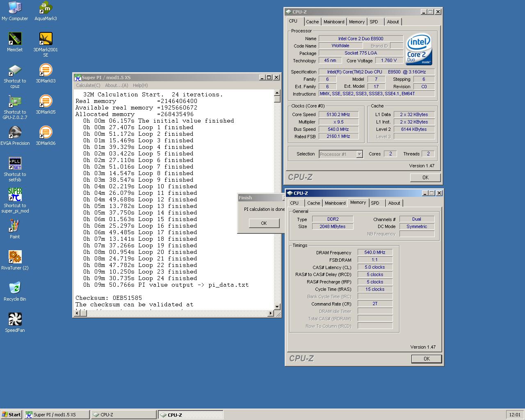The width and height of the screenshot is (525, 420).
Task: Click OK in the CPU-Z window showing memory timings
Action: click(427, 359)
